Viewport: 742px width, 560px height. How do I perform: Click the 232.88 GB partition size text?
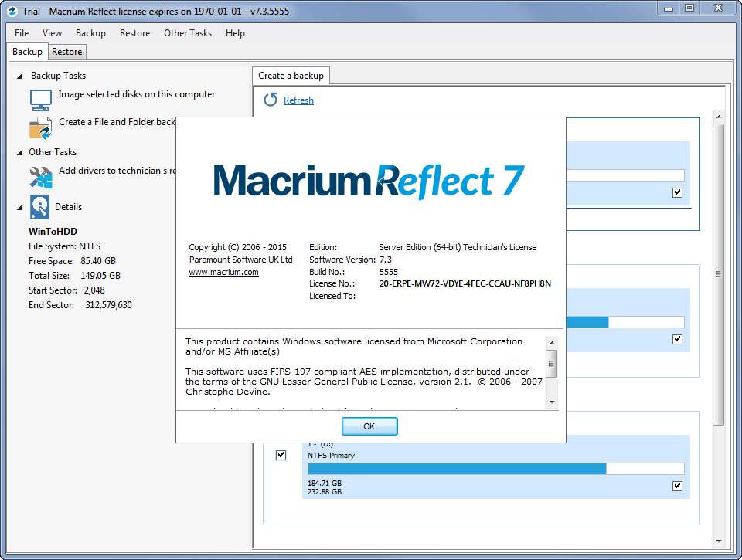(325, 492)
